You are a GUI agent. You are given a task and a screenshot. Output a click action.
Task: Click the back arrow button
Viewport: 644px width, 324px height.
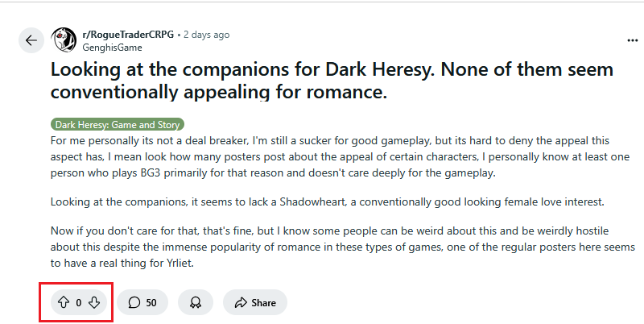(x=31, y=41)
